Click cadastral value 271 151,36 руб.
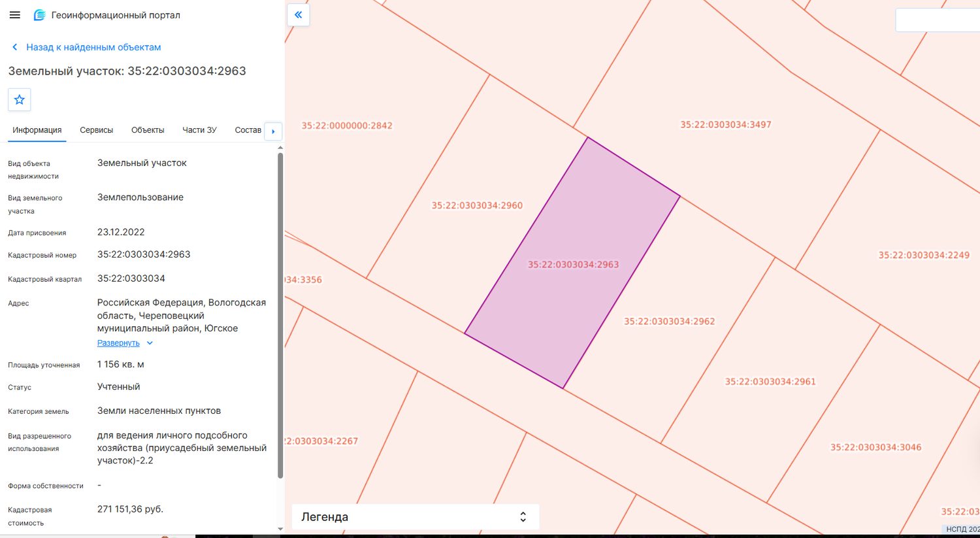Viewport: 980px width, 538px height. point(130,509)
